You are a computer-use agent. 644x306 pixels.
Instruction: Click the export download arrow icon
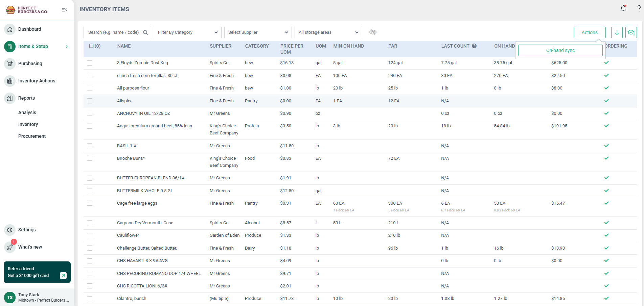pos(617,32)
